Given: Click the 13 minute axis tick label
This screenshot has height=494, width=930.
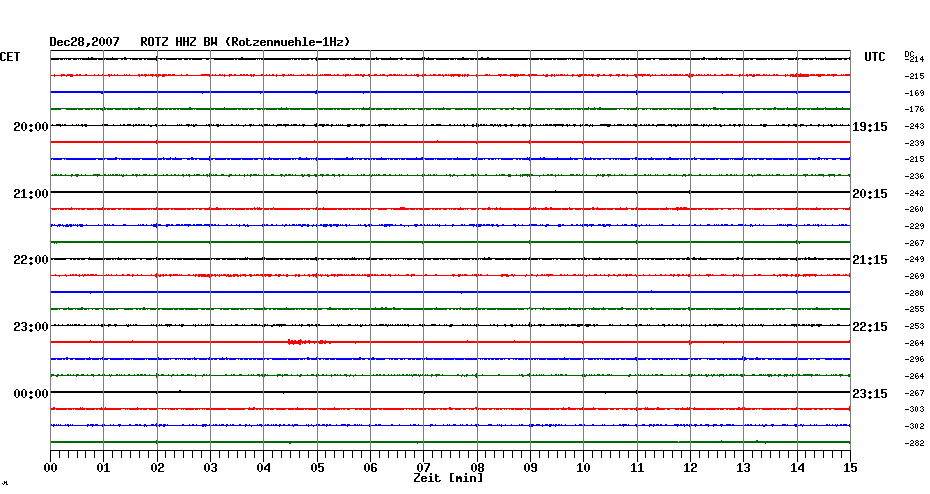Looking at the screenshot, I should point(743,468).
